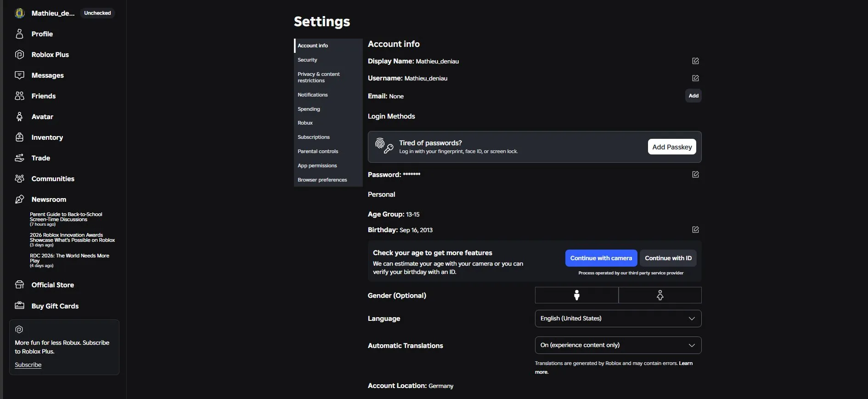Go to Inventory from sidebar
Screen dimensions: 868x399
click(x=47, y=137)
